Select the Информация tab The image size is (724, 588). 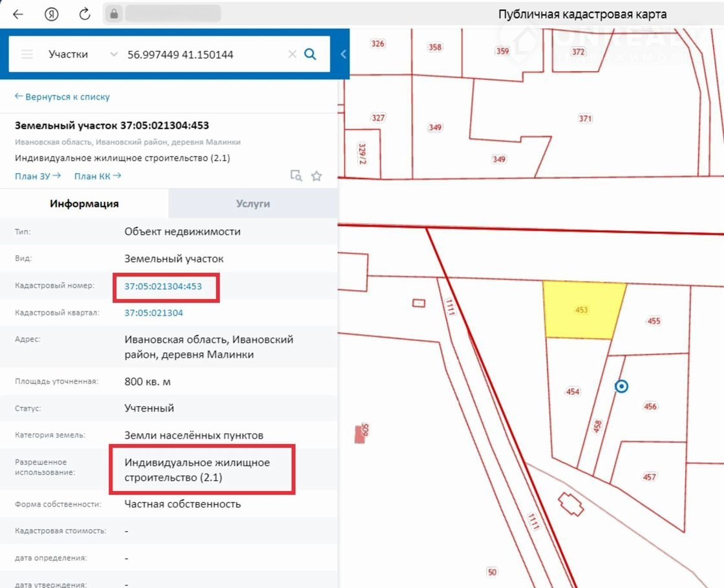(84, 204)
